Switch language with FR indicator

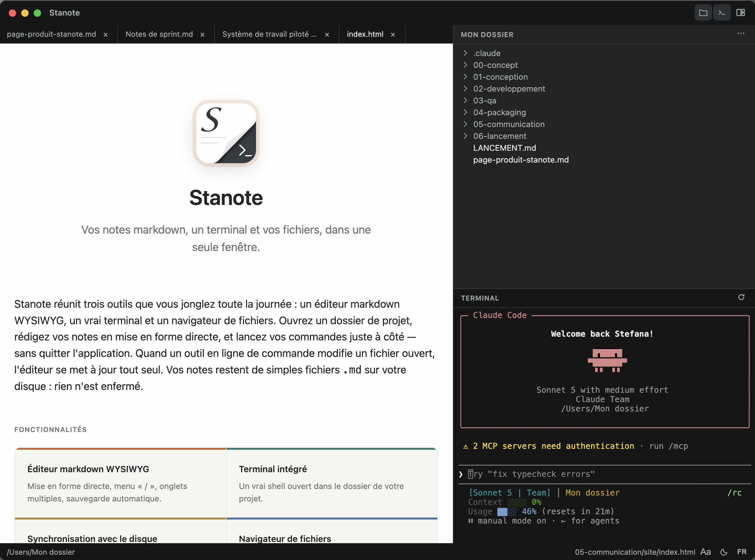(x=742, y=552)
